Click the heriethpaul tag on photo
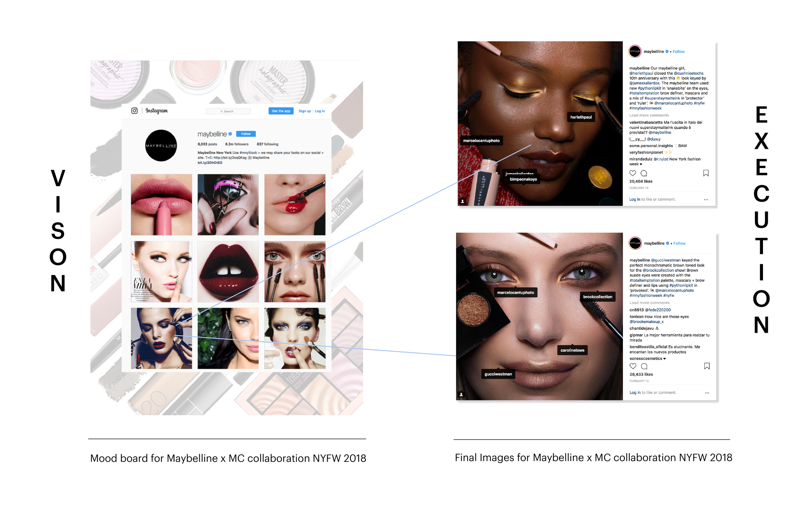The height and width of the screenshot is (508, 812). coord(581,117)
